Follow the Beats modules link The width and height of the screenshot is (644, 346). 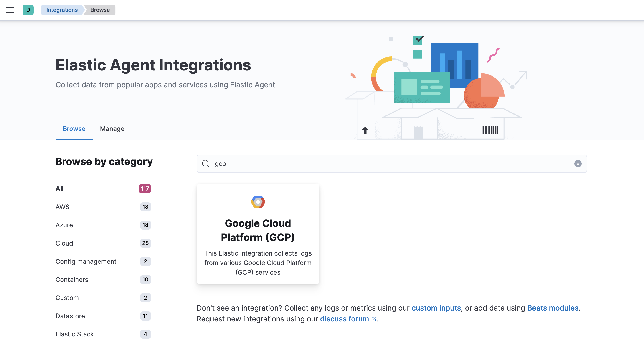[553, 308]
